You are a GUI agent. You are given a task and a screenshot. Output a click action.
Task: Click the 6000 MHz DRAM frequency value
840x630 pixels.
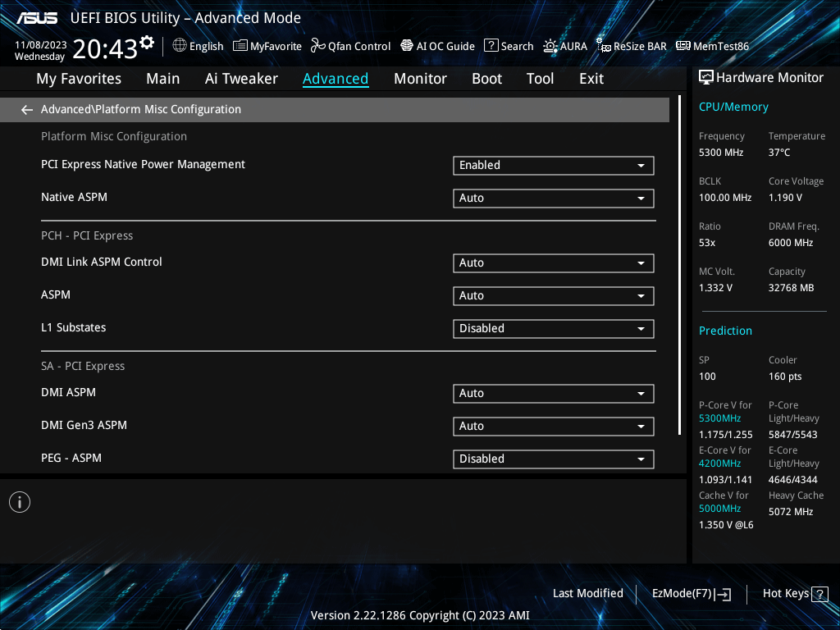point(791,243)
